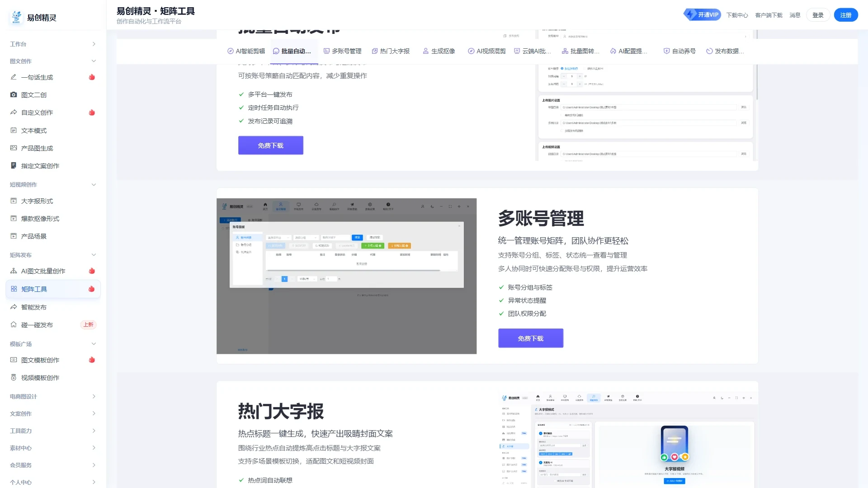Click the icon beside 产品场景
This screenshot has width=868, height=488.
(14, 236)
